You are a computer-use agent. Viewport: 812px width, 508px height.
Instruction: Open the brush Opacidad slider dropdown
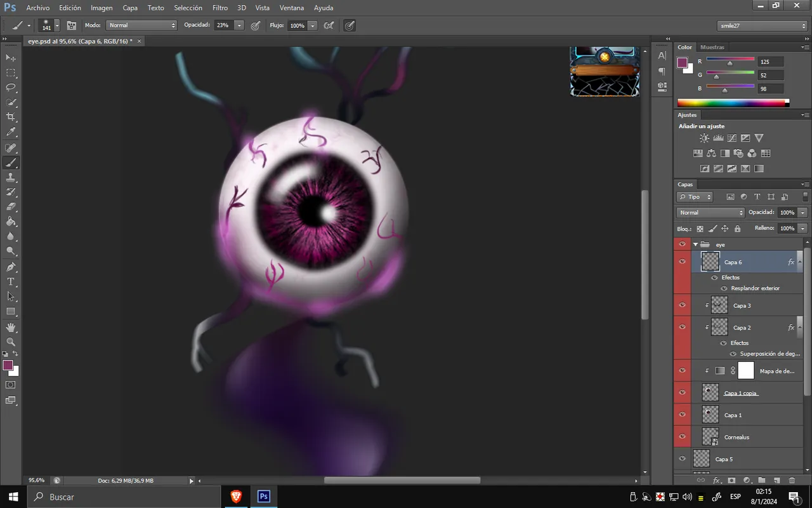239,25
